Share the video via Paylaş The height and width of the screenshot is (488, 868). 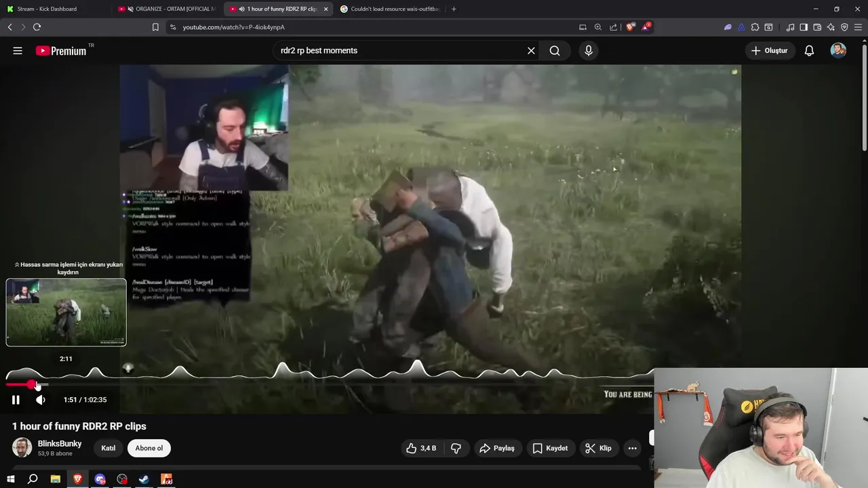tap(497, 448)
